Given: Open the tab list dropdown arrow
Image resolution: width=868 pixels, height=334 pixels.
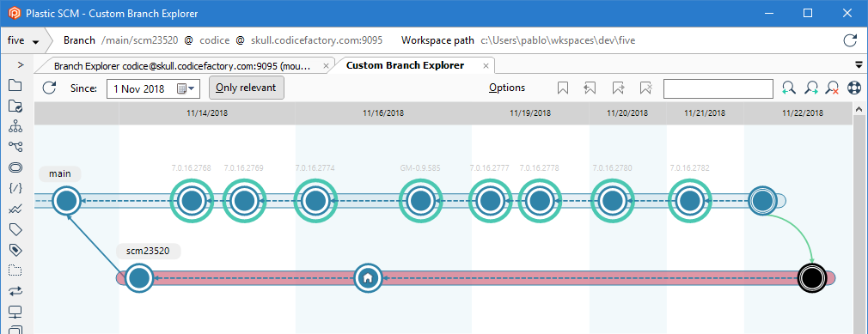Looking at the screenshot, I should [859, 64].
